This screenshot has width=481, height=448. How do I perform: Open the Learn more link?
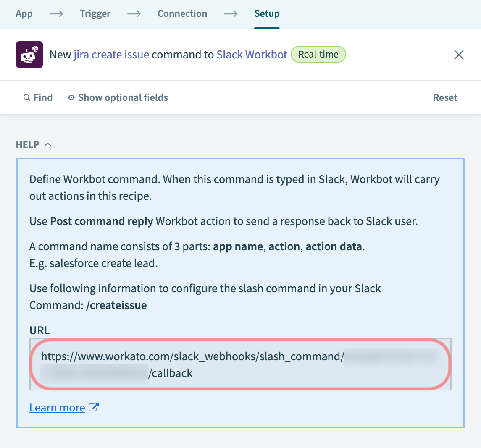pos(57,408)
